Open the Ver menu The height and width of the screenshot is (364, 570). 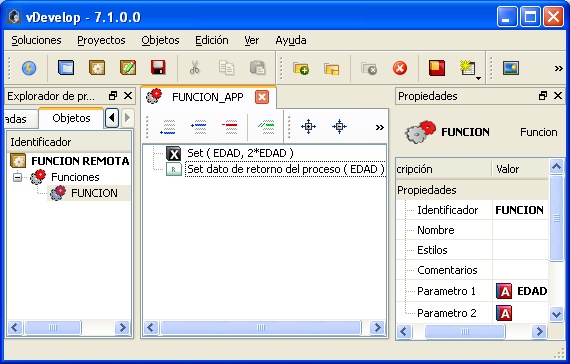pos(252,40)
